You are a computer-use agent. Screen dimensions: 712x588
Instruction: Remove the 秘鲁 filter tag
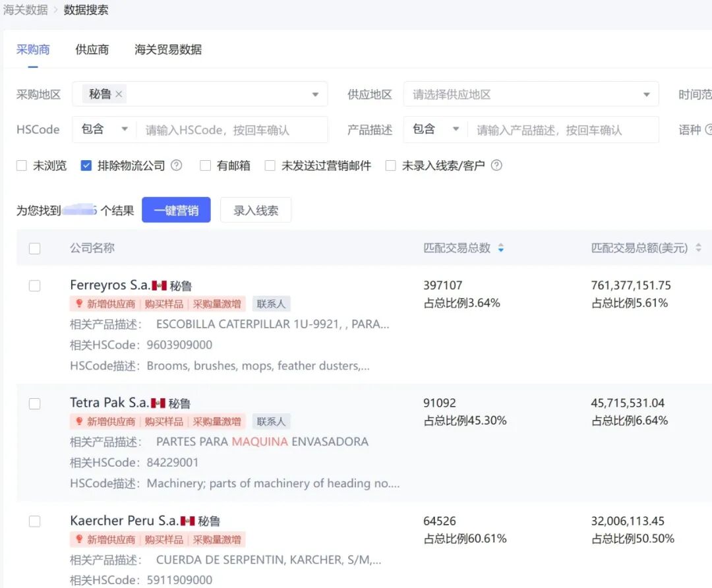119,94
